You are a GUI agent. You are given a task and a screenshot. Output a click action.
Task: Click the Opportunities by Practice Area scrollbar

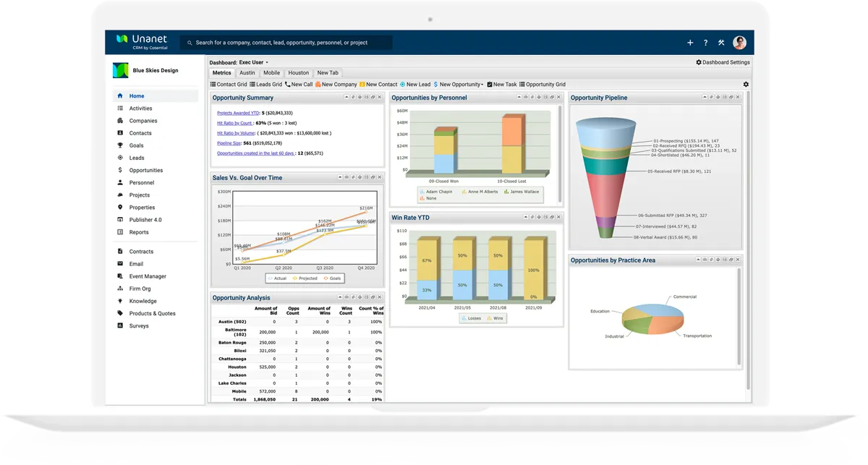point(739,317)
